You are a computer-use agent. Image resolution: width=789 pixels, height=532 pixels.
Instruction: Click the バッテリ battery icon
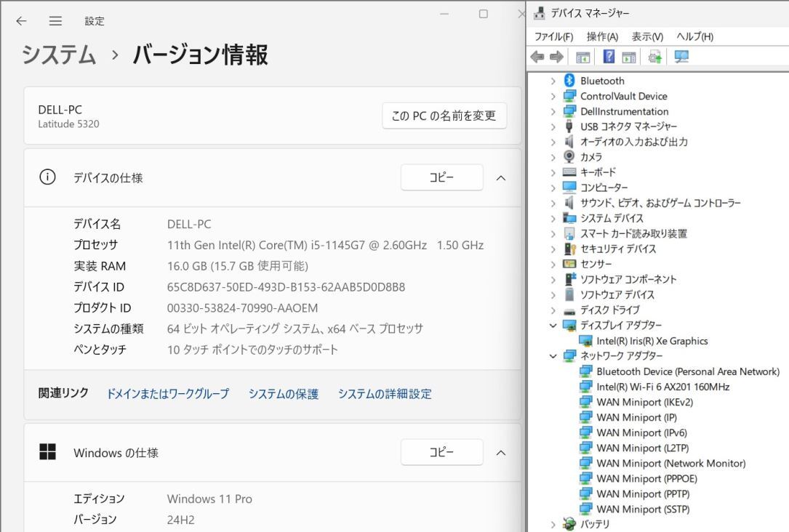569,524
